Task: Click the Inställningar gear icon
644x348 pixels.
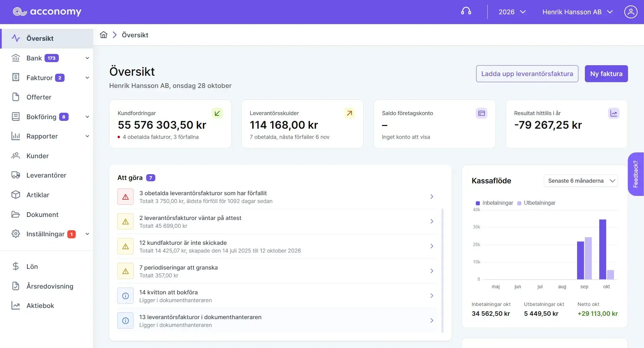Action: click(16, 234)
